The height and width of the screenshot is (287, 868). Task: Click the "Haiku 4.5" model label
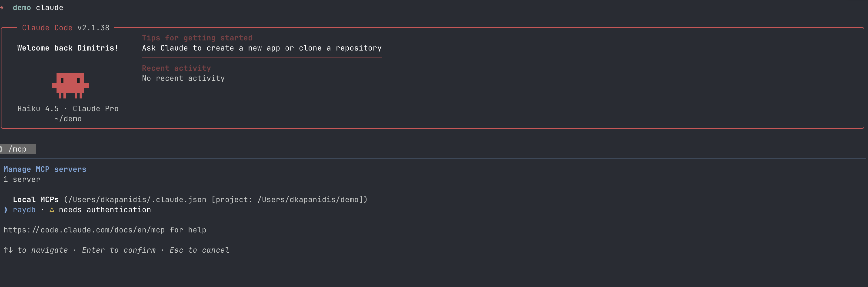point(38,109)
